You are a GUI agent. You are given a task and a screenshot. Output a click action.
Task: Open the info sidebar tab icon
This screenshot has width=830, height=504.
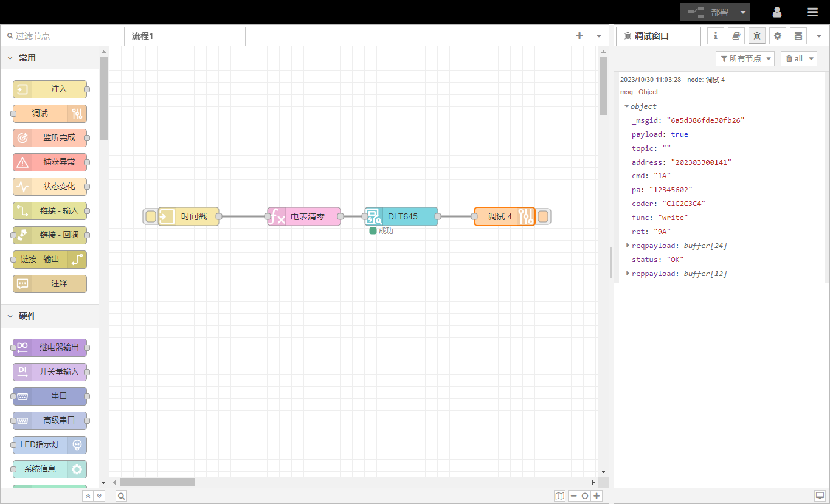tap(715, 36)
